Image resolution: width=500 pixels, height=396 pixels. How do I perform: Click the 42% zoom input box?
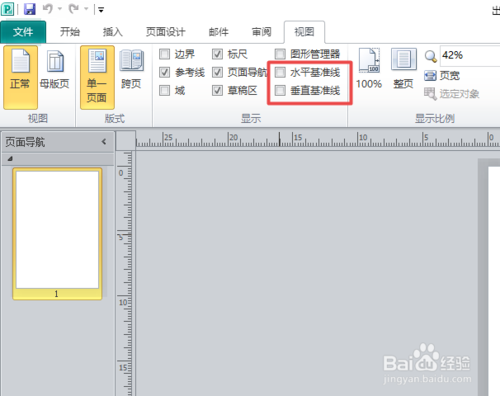coord(470,56)
